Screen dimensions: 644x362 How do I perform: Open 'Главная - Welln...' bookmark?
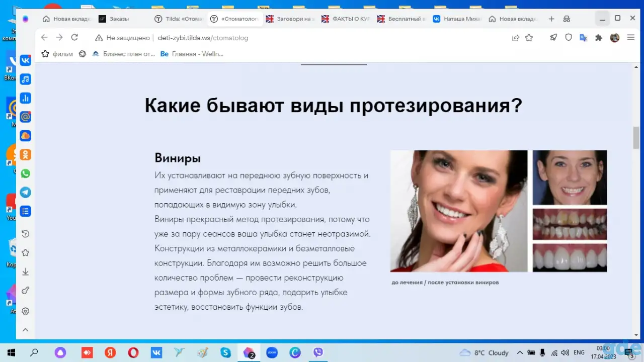[x=192, y=54]
